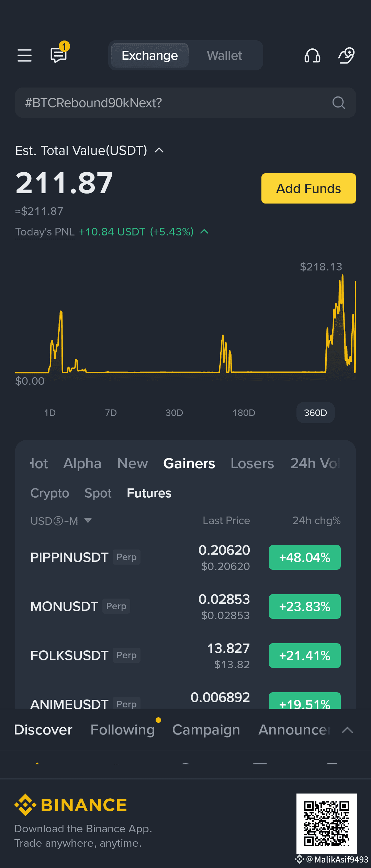Collapse Today's PNL chevron arrow
The height and width of the screenshot is (868, 371).
[204, 232]
